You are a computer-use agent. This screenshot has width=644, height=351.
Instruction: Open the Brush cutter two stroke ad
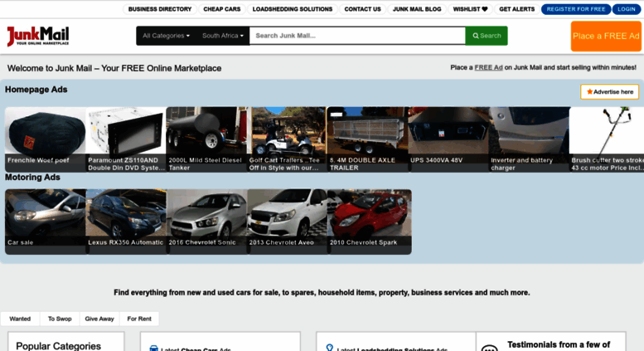[607, 139]
